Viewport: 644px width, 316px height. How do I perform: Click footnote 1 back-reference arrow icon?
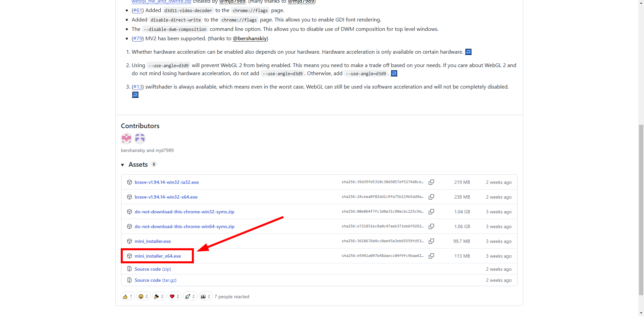coord(469,52)
